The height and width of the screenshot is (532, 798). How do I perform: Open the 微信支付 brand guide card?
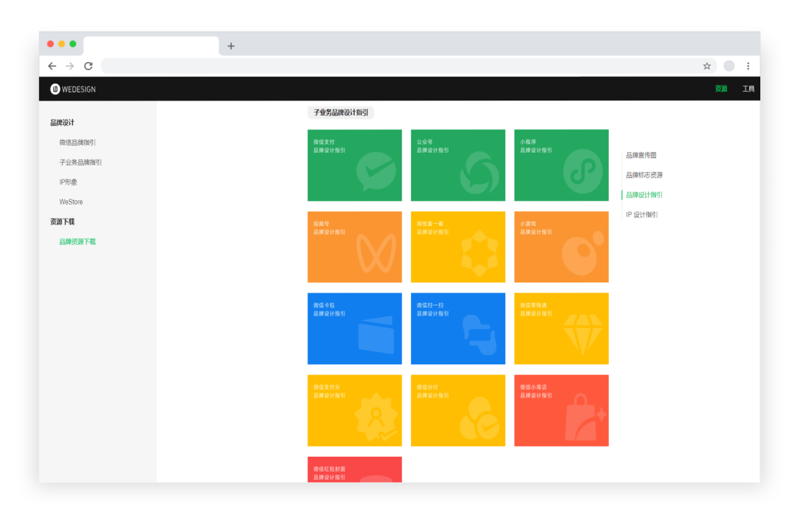point(355,165)
